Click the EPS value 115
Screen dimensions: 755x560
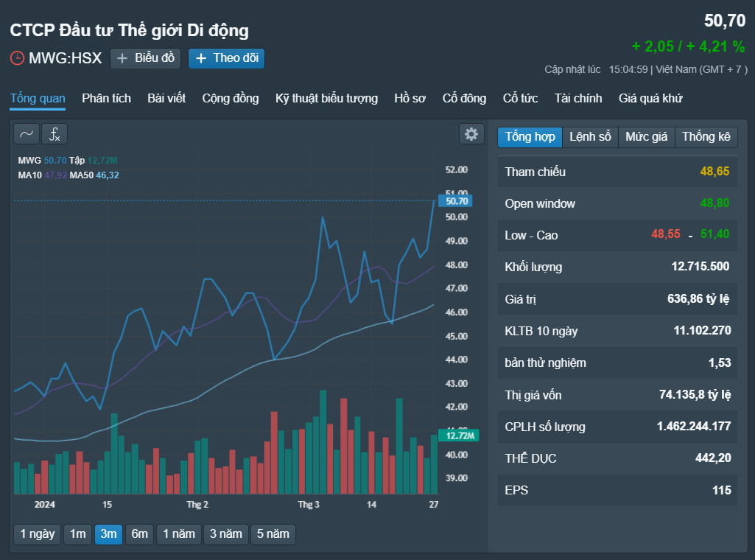[x=721, y=490]
